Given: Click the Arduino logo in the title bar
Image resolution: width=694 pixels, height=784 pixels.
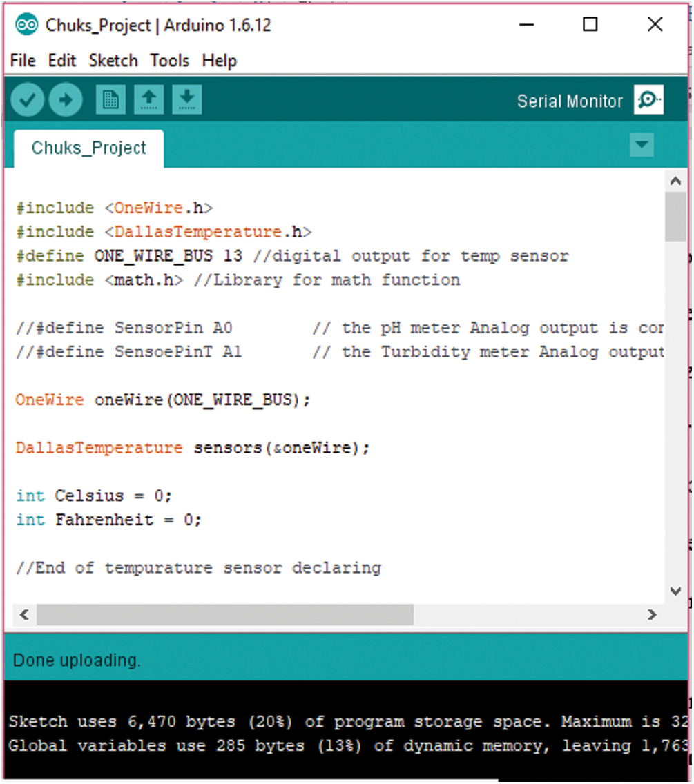Looking at the screenshot, I should click(x=26, y=25).
